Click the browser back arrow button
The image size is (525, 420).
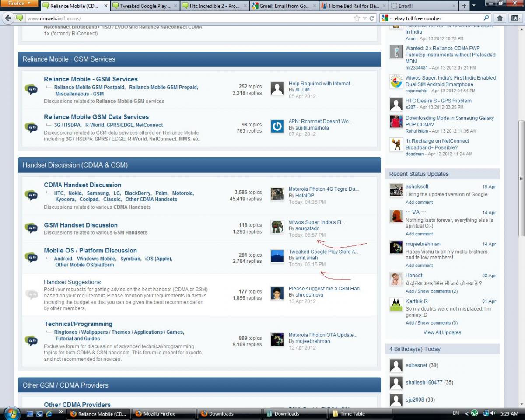(8, 18)
